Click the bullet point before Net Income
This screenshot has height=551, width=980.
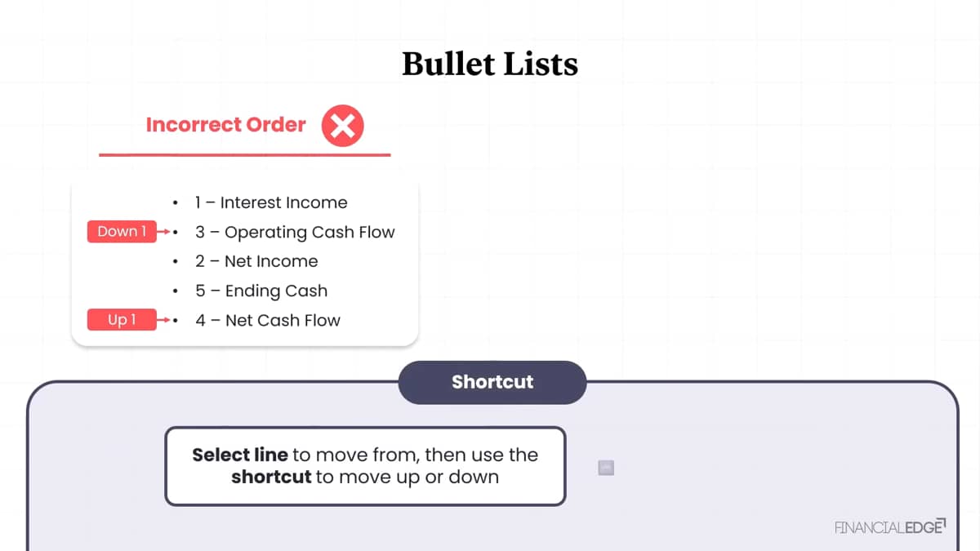coord(176,261)
